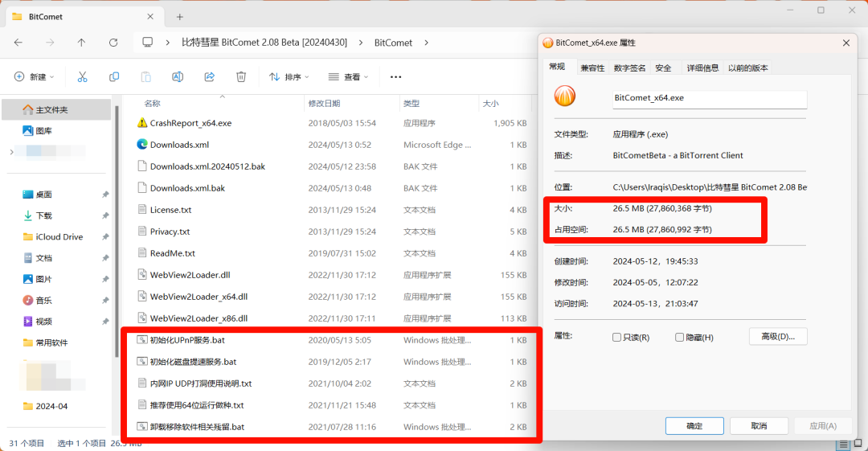Click BitComet in the address breadcrumb
Screen dimensions: 868x451
393,43
